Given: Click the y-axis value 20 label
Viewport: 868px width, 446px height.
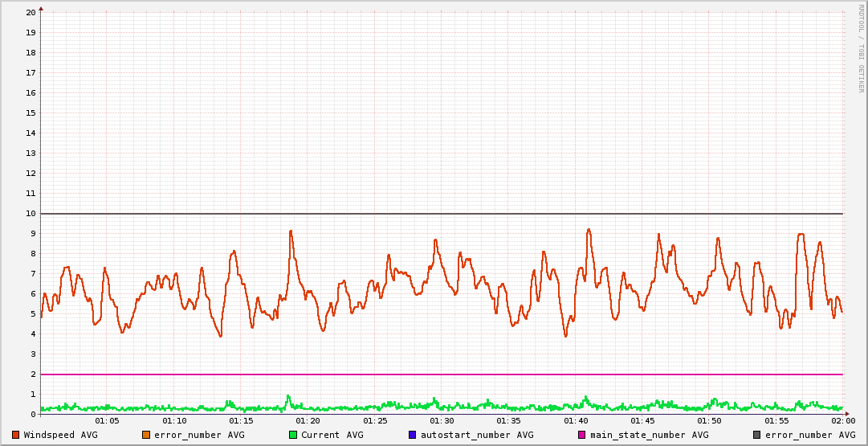Looking at the screenshot, I should (x=31, y=13).
